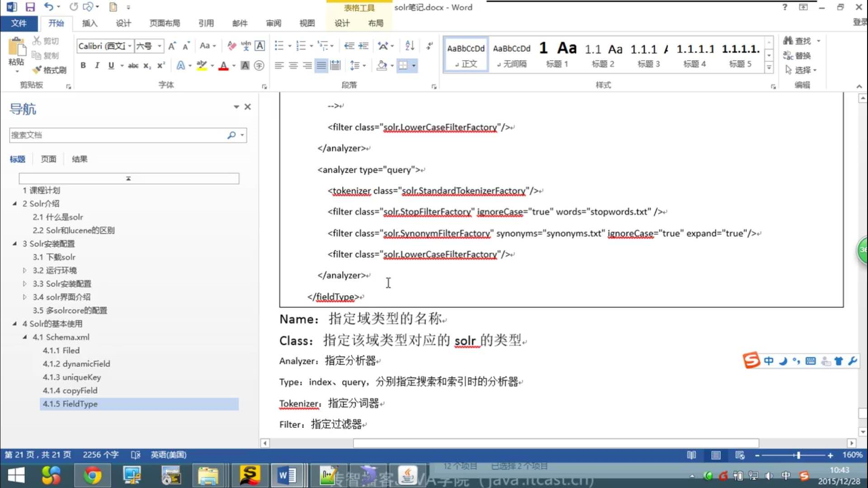Viewport: 868px width, 488px height.
Task: Switch to the 视图 View tab
Action: click(x=307, y=23)
